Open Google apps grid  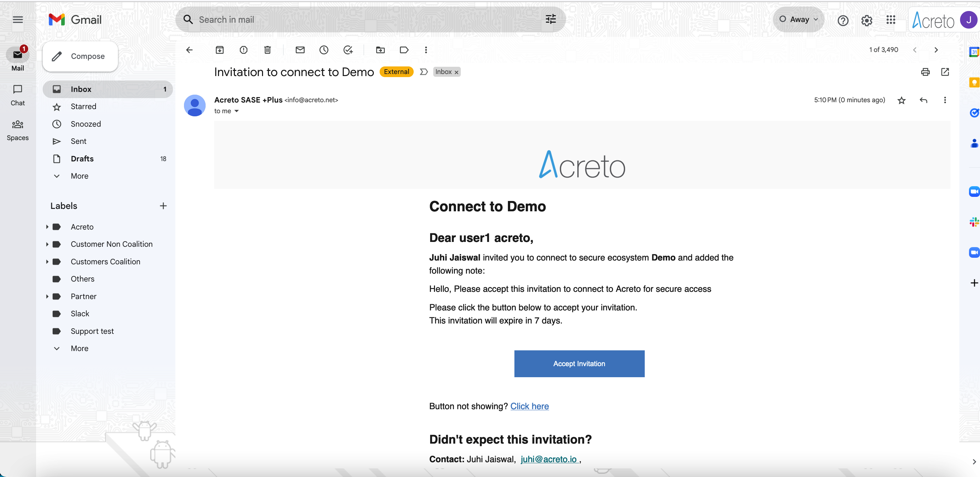coord(891,20)
